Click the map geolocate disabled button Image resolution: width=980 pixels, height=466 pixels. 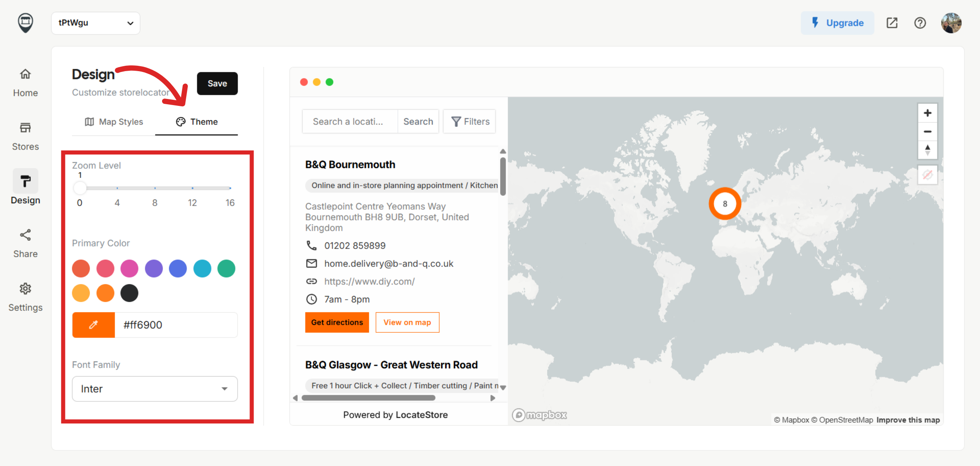[x=928, y=175]
